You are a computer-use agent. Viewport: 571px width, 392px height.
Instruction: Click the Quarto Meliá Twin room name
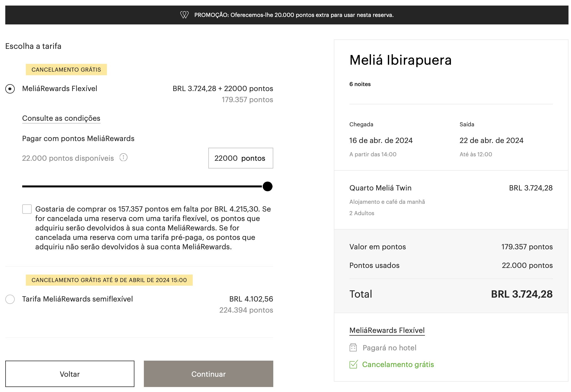click(380, 188)
